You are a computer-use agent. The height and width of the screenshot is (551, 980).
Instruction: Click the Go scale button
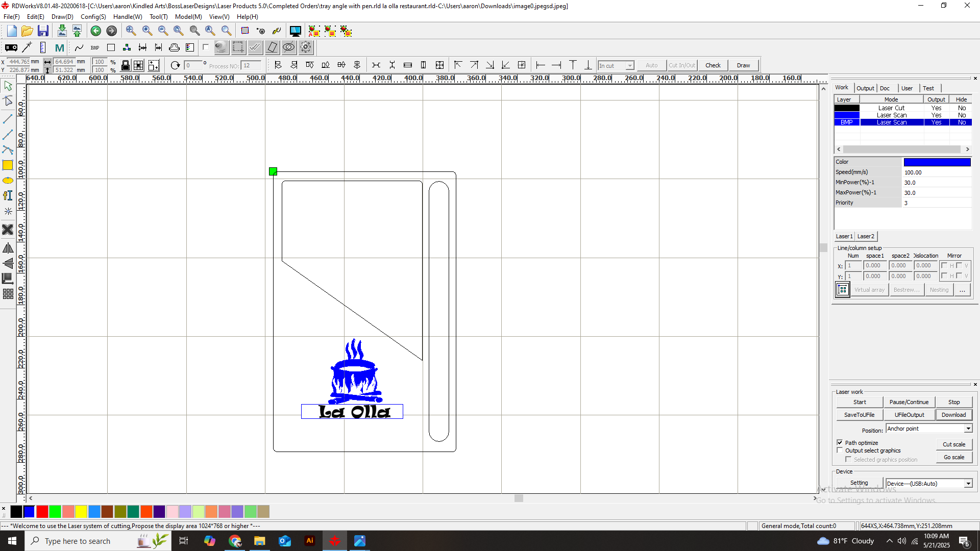pyautogui.click(x=954, y=457)
